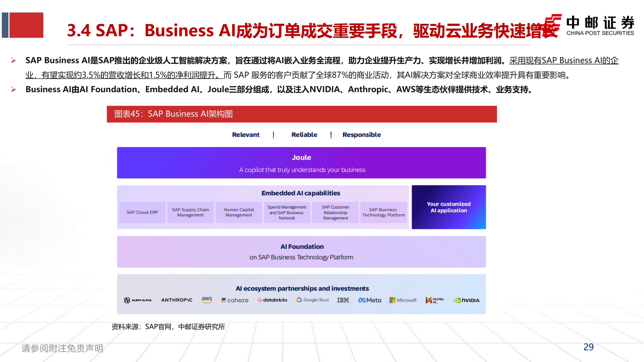
Task: Click the SAP Cloud ERP box
Action: click(142, 212)
